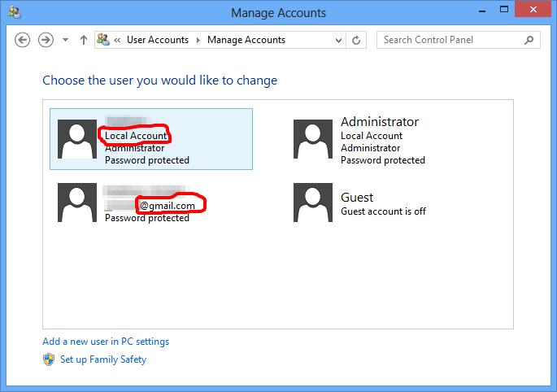The image size is (557, 392).
Task: Open the recent locations dropdown arrow
Action: pos(66,40)
